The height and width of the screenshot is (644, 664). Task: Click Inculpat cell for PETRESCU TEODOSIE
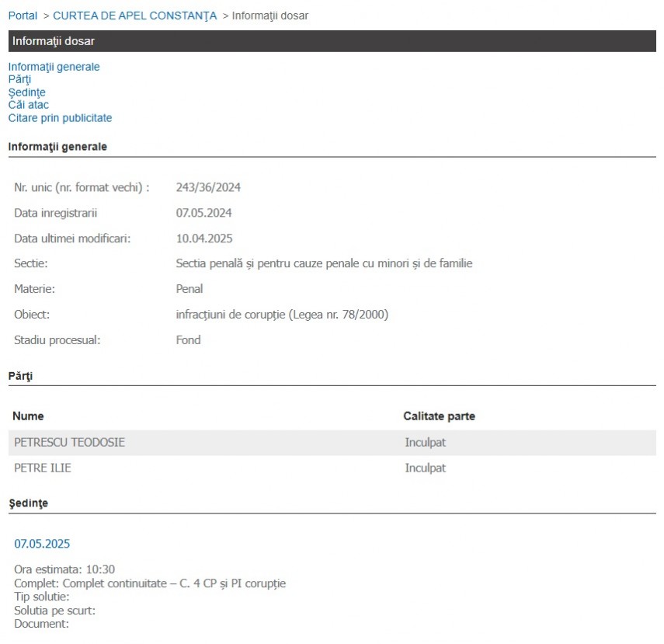pyautogui.click(x=425, y=442)
